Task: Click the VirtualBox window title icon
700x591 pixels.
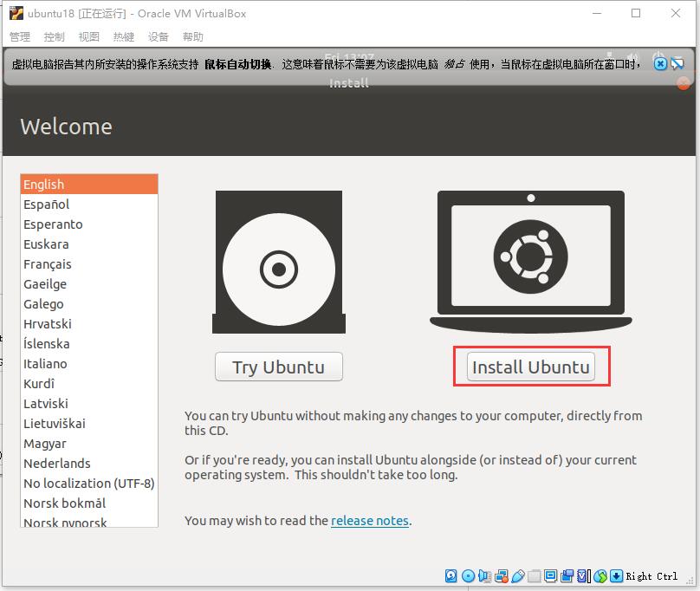Action: [16, 13]
